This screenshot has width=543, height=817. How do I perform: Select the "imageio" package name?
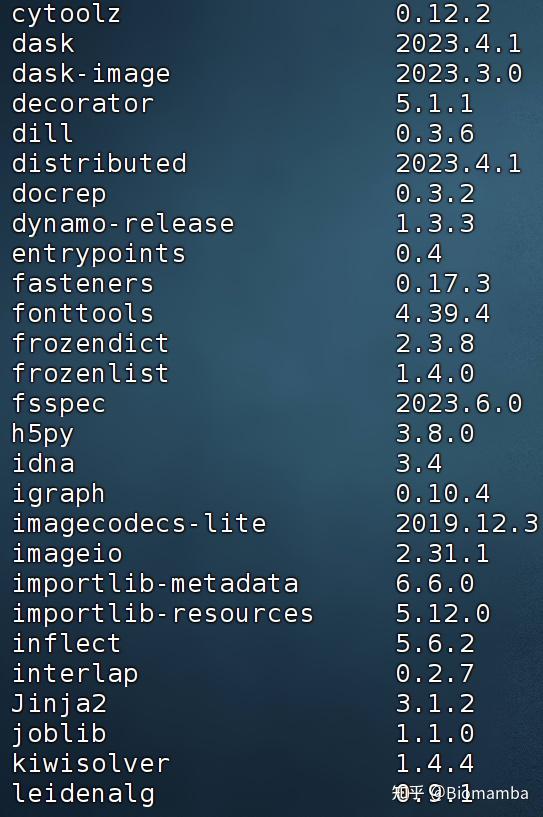[67, 554]
